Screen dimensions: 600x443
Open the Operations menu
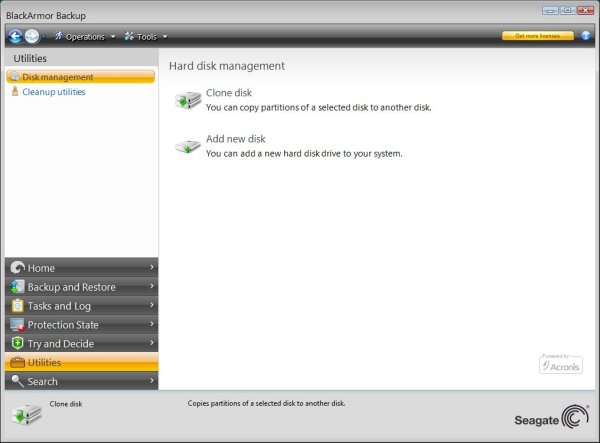[x=85, y=37]
